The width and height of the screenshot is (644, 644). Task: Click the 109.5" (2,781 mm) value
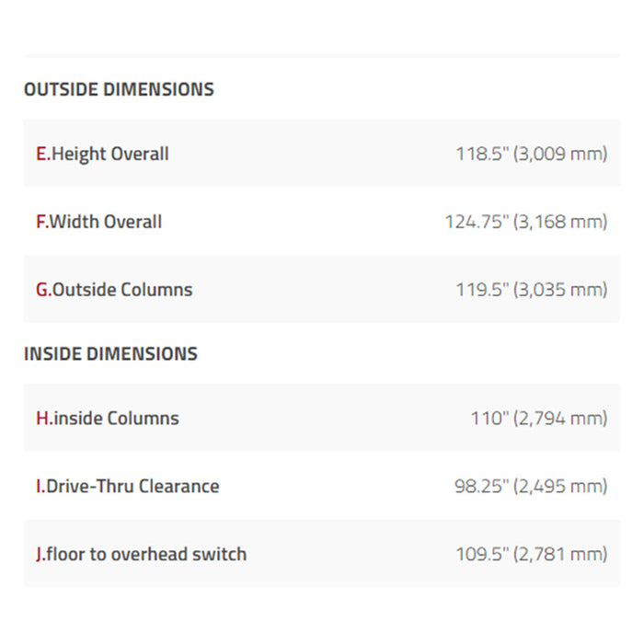(x=532, y=554)
